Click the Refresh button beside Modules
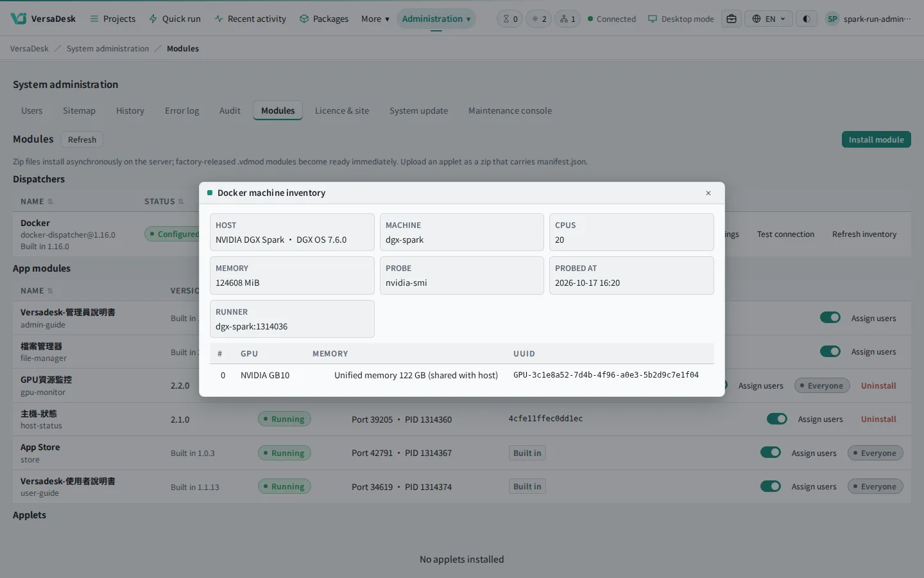 [x=82, y=139]
